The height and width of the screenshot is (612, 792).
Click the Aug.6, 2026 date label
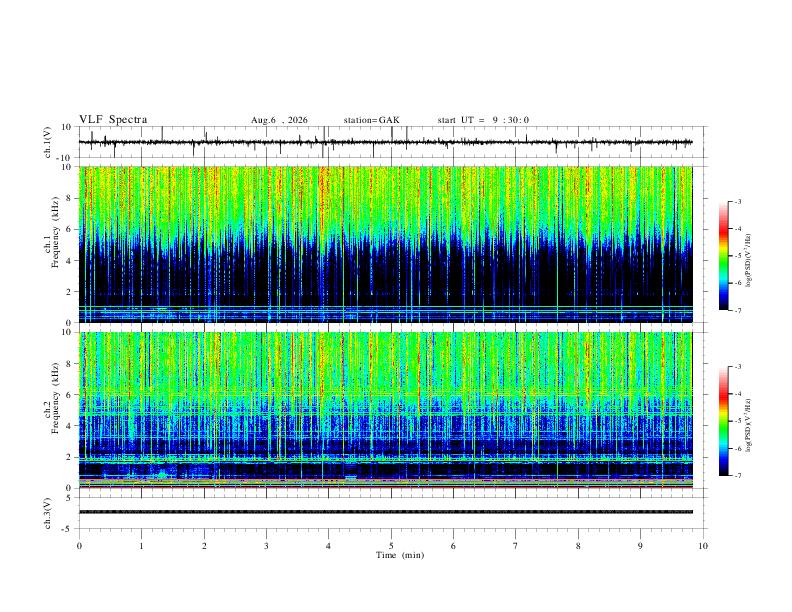[x=279, y=120]
